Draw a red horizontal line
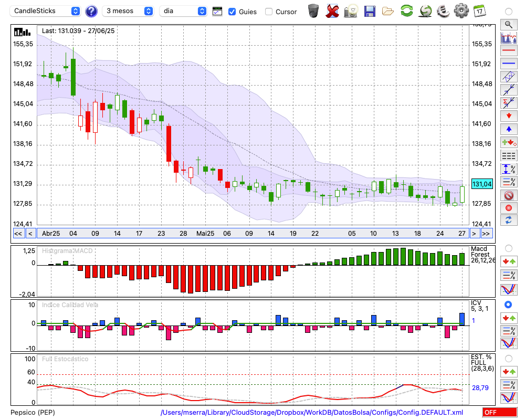Viewport: 525px width, 420px height. coord(509,50)
